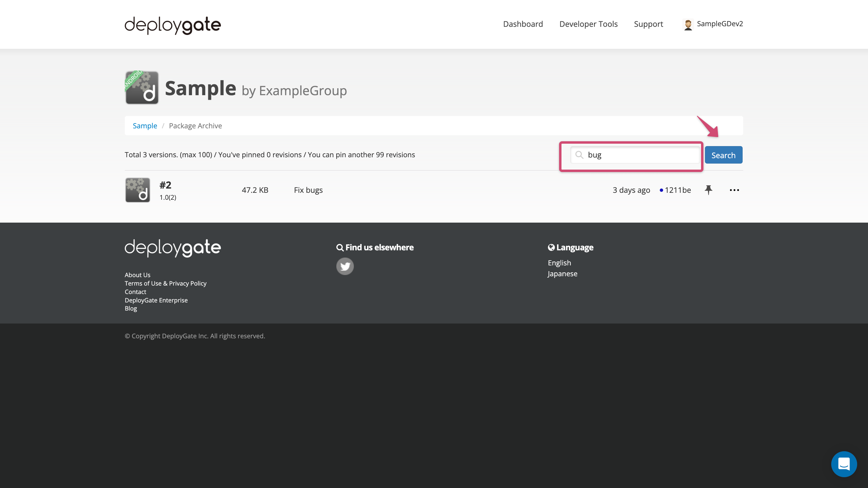Click the footer deploygate logo
Screen dimensions: 868x488
pyautogui.click(x=172, y=248)
